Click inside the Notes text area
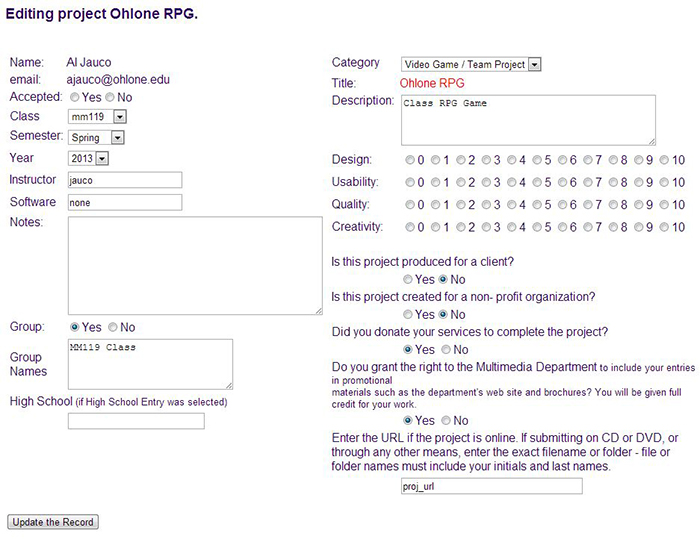This screenshot has height=539, width=700. (195, 265)
